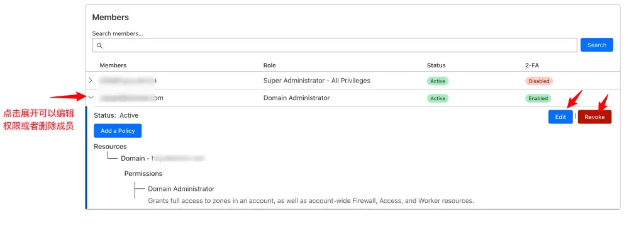Click the Add a Policy button

coord(118,131)
